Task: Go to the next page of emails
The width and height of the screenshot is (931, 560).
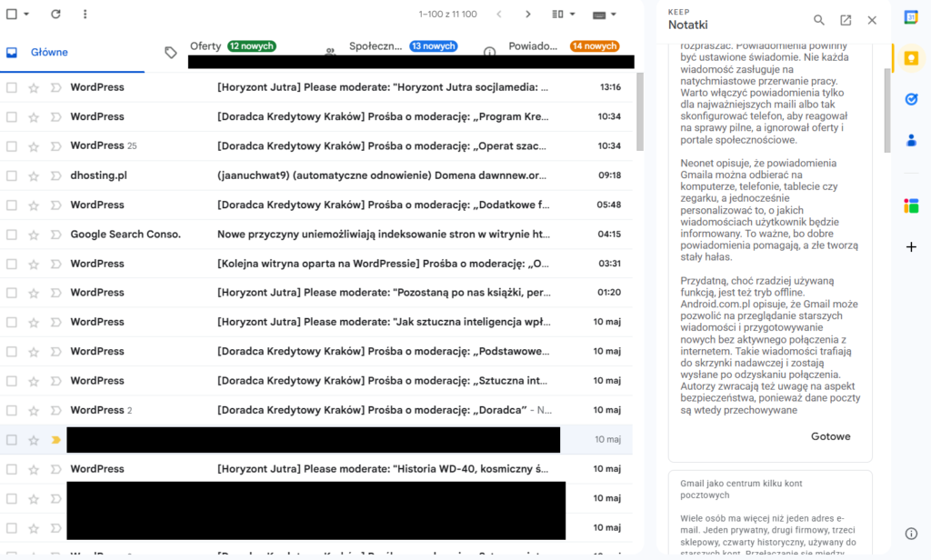Action: [x=528, y=14]
